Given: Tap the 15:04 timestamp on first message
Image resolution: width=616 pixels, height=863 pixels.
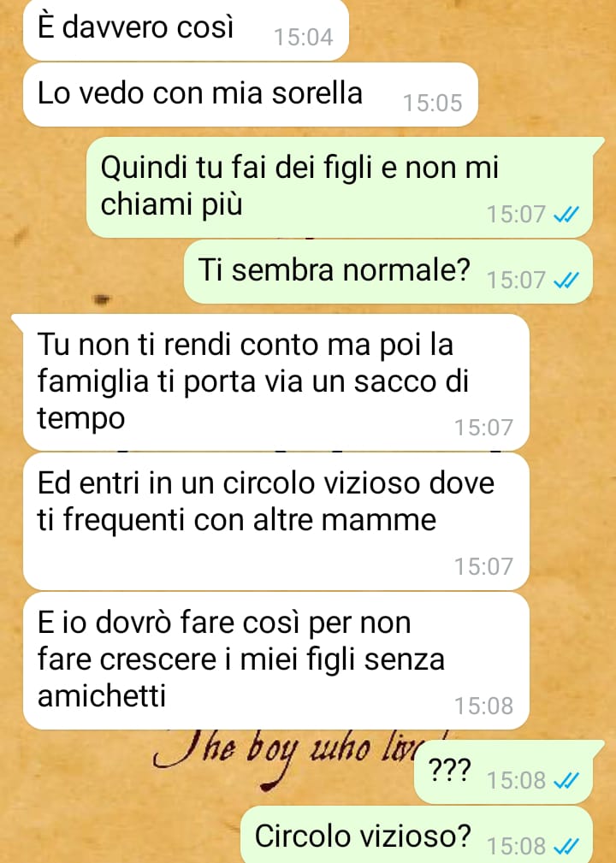Looking at the screenshot, I should click(304, 38).
